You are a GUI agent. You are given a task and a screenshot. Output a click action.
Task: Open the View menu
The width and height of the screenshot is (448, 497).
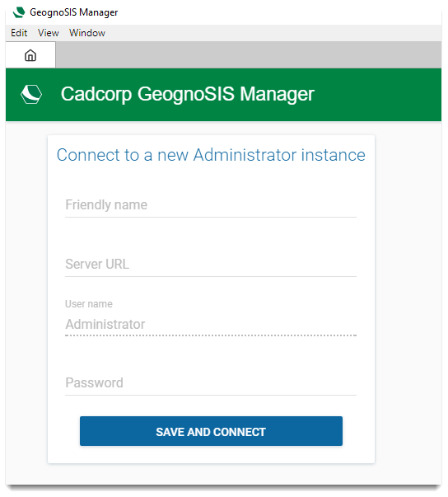48,33
